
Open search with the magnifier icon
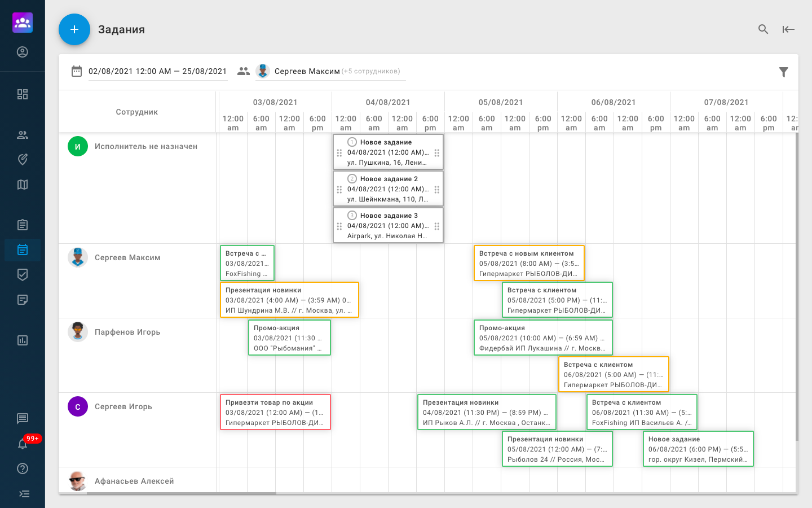[763, 29]
